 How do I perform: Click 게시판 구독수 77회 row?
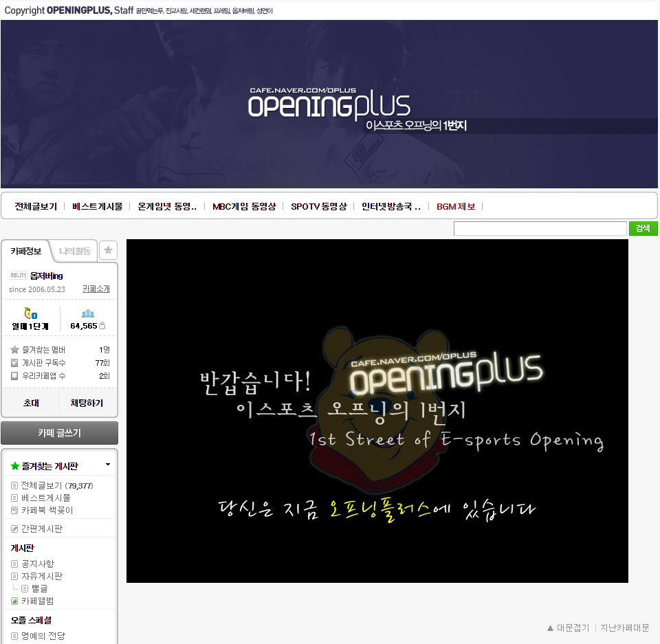click(x=60, y=363)
